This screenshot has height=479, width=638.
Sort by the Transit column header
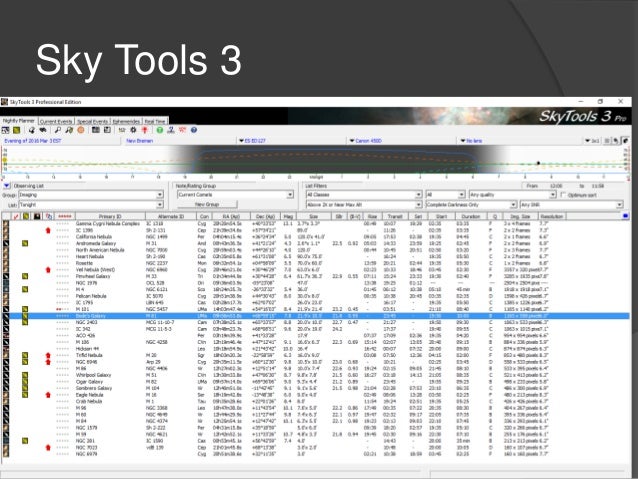(395, 217)
